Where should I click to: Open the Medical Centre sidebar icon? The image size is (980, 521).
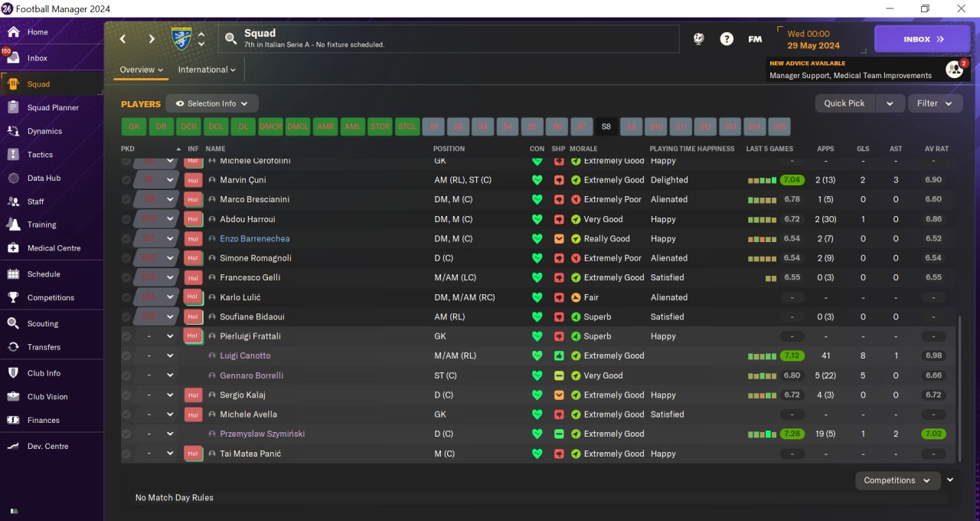[13, 248]
